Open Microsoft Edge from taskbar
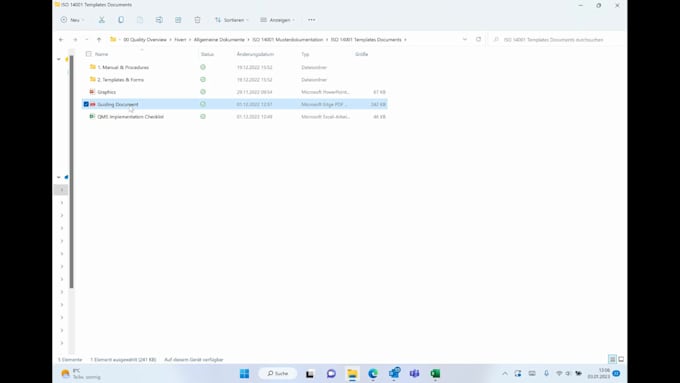This screenshot has width=680, height=383. tap(373, 373)
